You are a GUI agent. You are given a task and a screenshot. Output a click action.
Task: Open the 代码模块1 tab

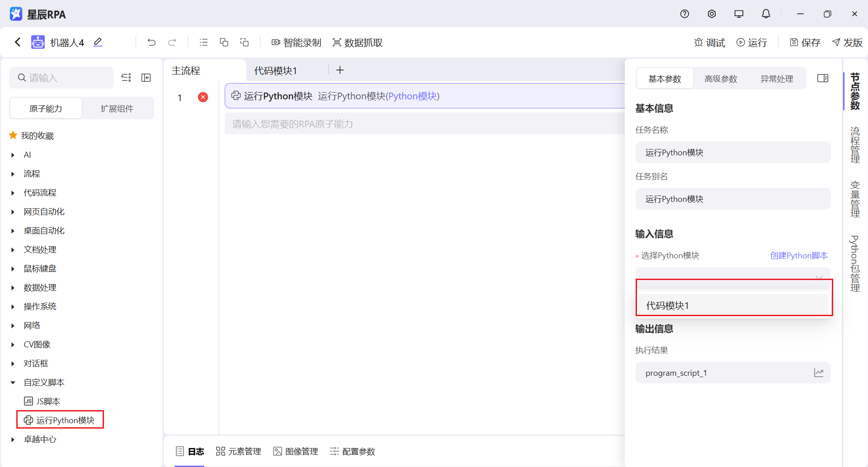[275, 70]
